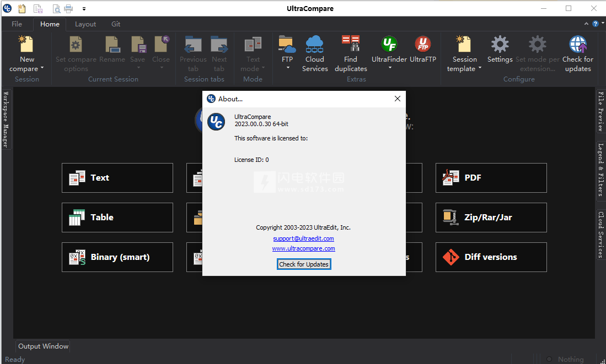Start a Diff versions session

pyautogui.click(x=491, y=257)
